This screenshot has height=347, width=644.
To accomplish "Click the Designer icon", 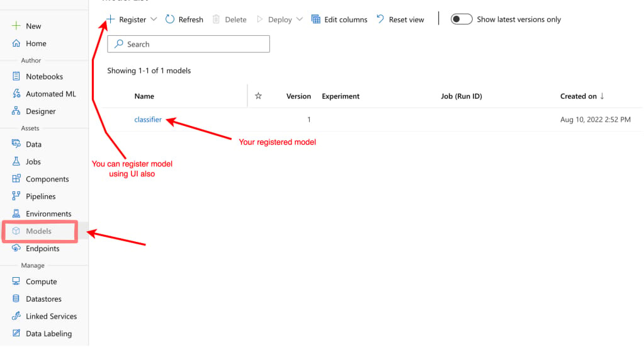I will (x=16, y=111).
